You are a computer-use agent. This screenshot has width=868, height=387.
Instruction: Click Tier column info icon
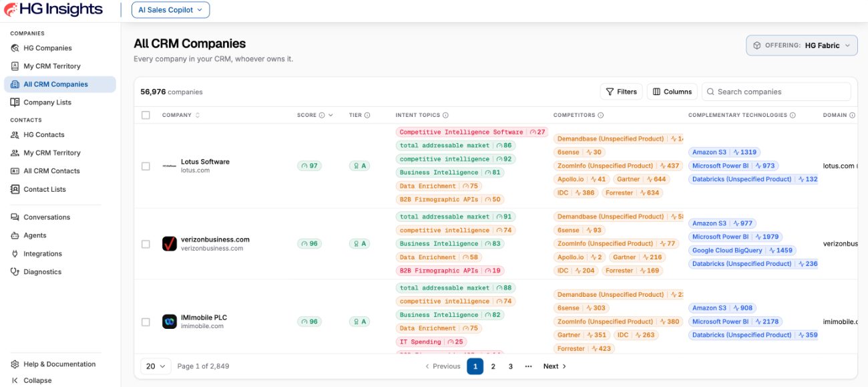point(367,115)
